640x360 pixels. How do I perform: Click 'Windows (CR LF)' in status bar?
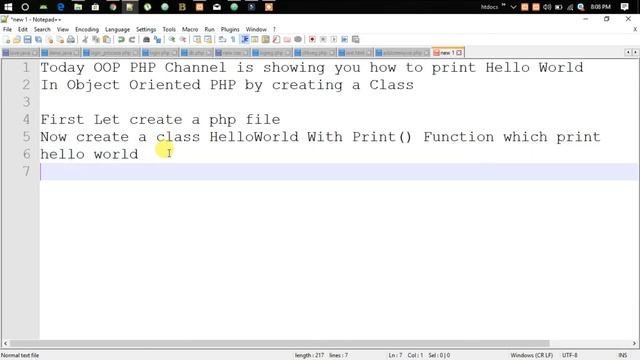click(x=532, y=356)
